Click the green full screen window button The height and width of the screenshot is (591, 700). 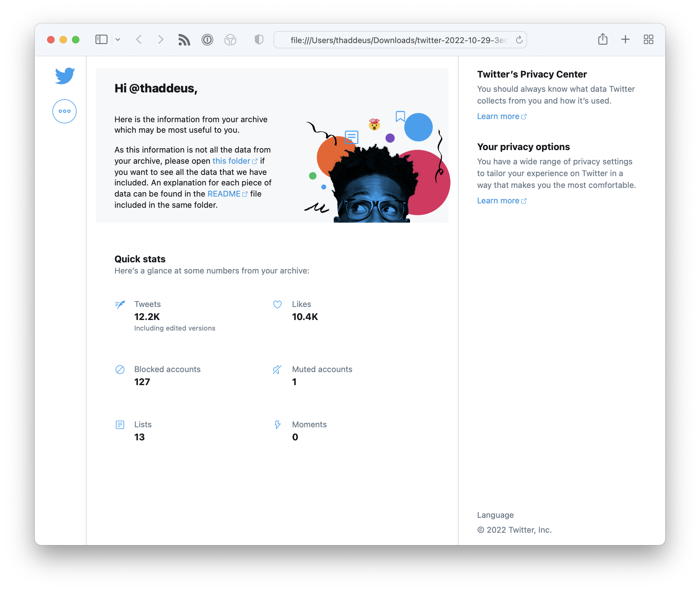pyautogui.click(x=76, y=40)
